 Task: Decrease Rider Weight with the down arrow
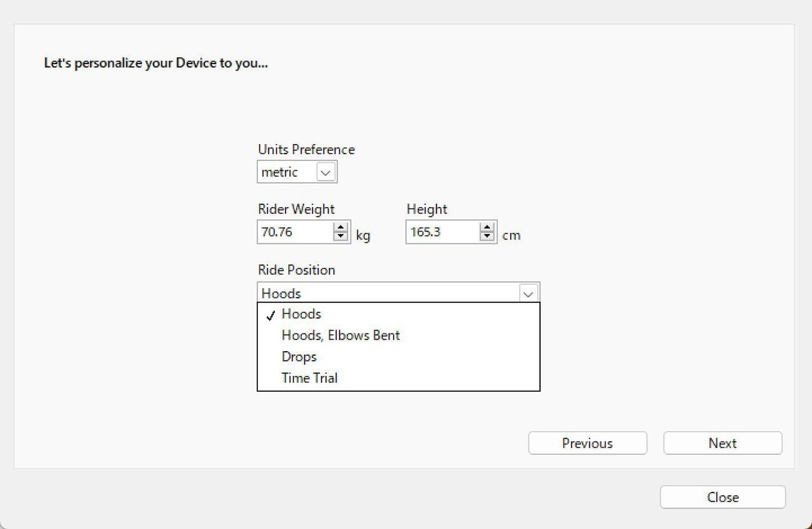(340, 237)
